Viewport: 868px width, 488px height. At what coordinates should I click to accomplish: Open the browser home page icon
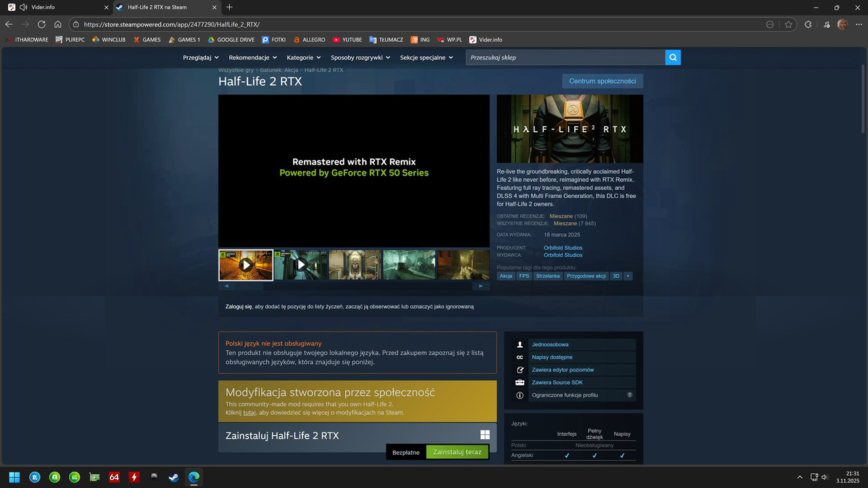coord(58,24)
